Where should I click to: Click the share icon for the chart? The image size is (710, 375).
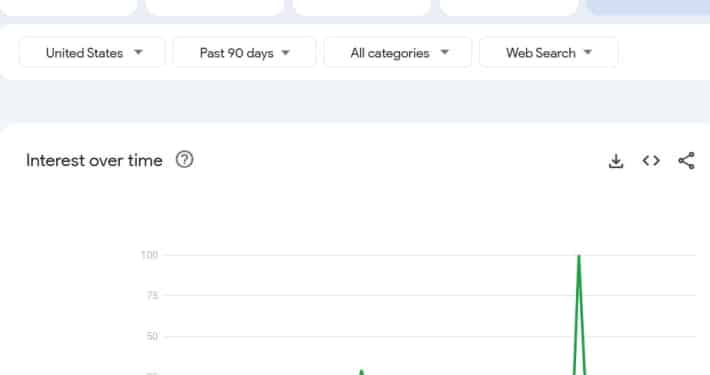pyautogui.click(x=686, y=161)
